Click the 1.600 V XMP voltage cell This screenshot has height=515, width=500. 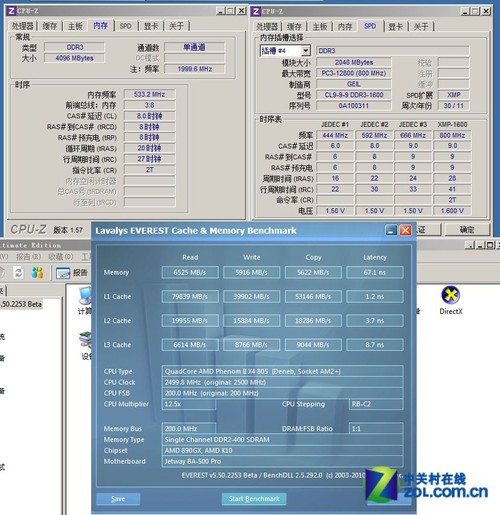click(x=452, y=211)
